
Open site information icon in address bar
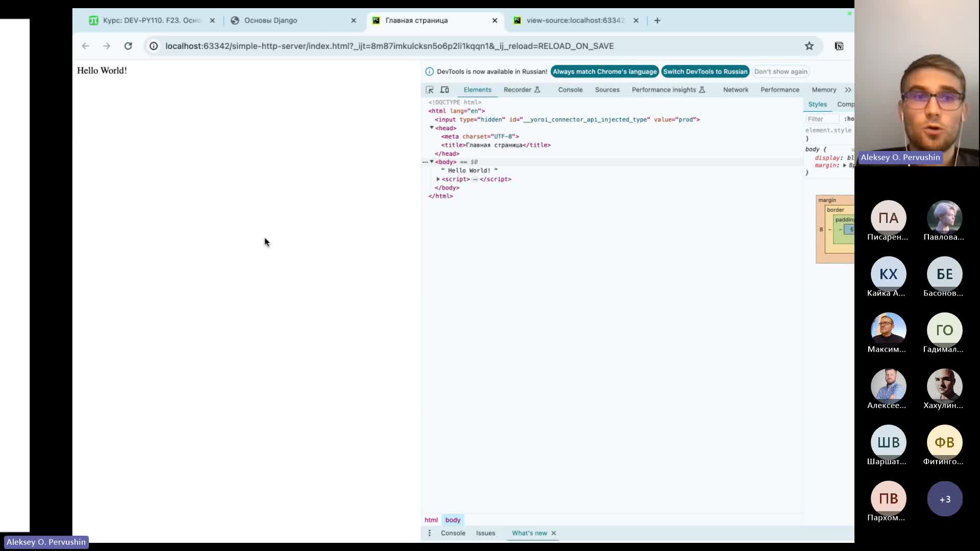[x=154, y=46]
